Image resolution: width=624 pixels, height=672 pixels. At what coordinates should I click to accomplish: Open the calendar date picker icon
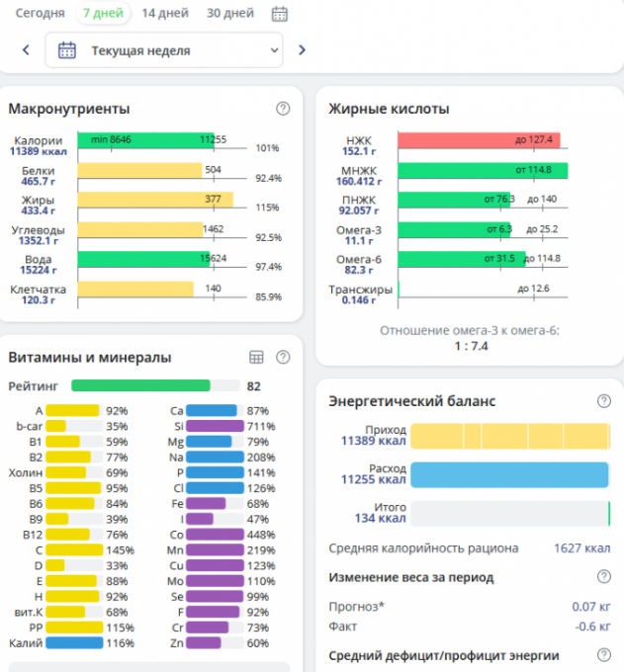pos(280,14)
